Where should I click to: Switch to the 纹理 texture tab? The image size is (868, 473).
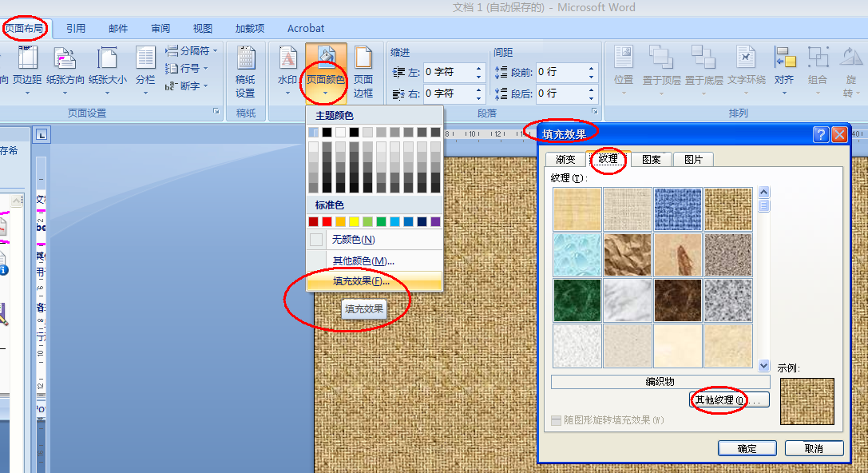coord(608,159)
